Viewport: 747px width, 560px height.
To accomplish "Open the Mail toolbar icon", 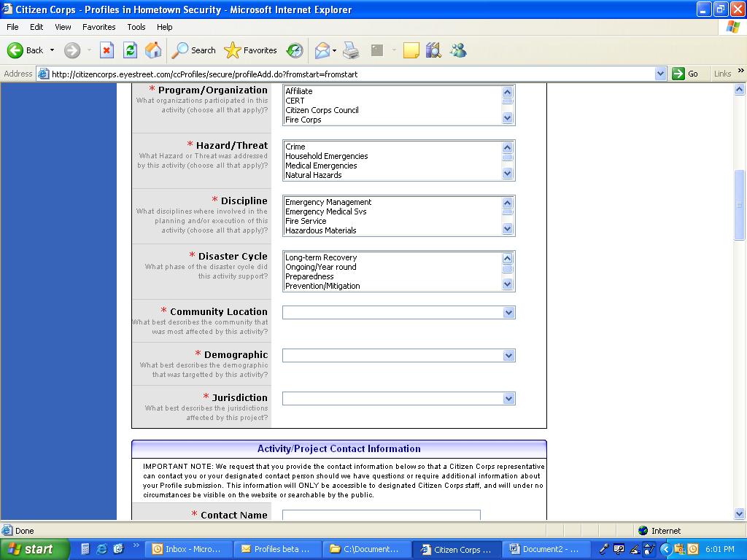I will click(x=322, y=50).
